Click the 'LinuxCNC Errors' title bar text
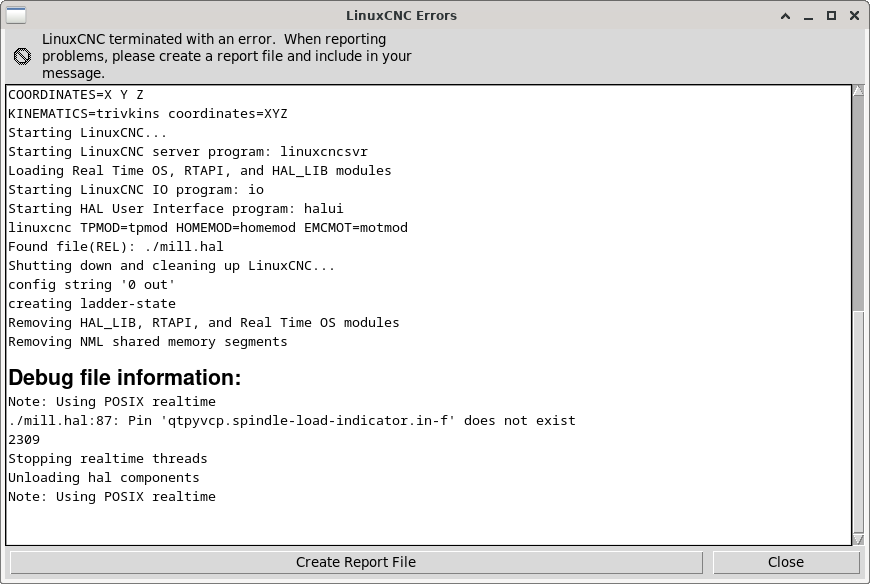Viewport: 870px width, 584px height. coord(401,16)
